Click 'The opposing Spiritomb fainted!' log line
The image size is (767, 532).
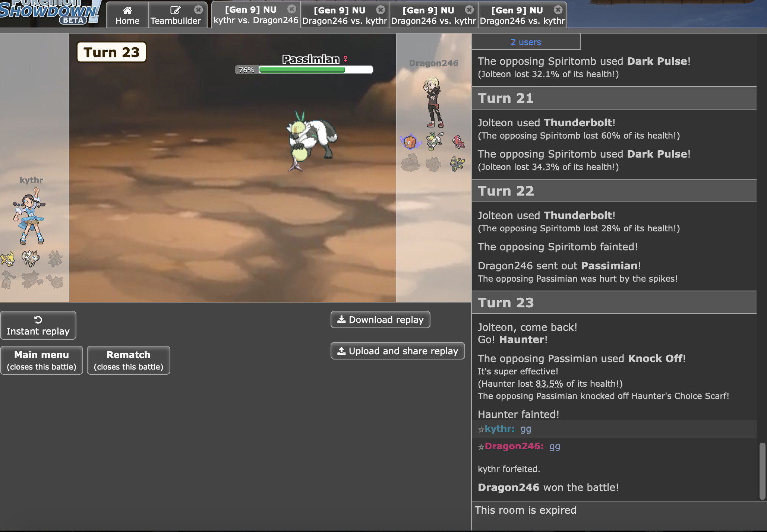coord(558,247)
